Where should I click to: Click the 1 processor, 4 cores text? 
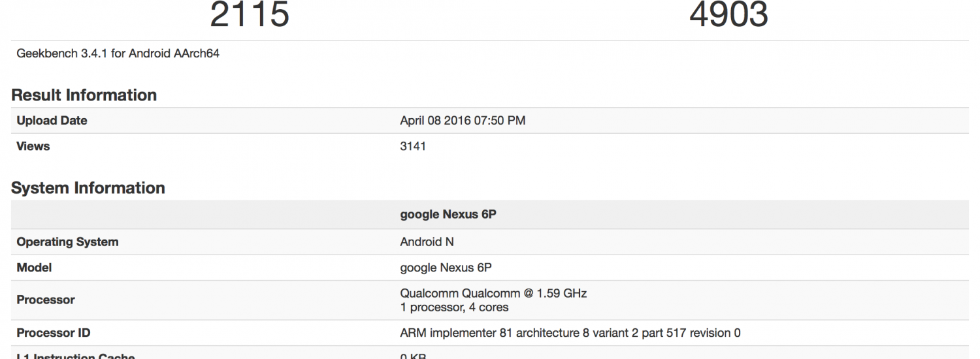(454, 307)
